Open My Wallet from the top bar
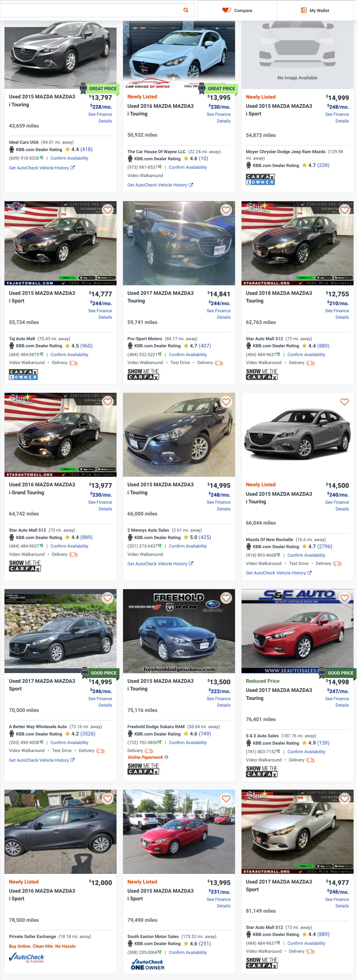The height and width of the screenshot is (980, 357). click(x=315, y=10)
